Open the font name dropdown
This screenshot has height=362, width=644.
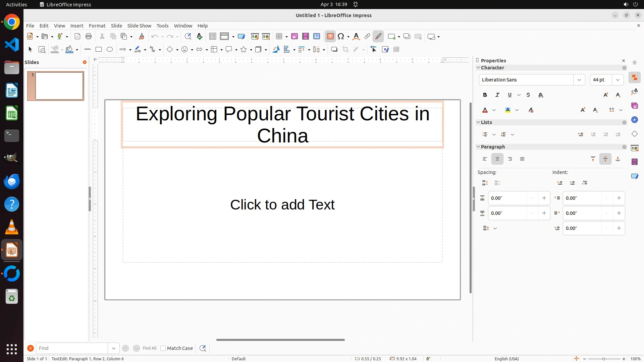tap(579, 80)
